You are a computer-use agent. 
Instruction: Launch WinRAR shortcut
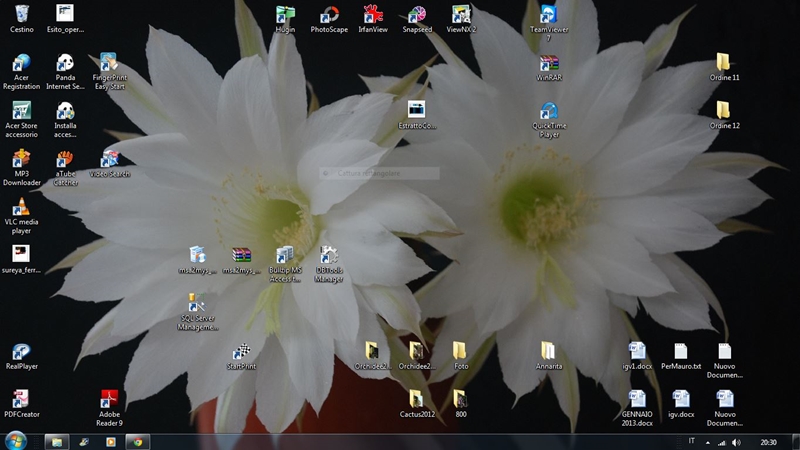[x=548, y=67]
